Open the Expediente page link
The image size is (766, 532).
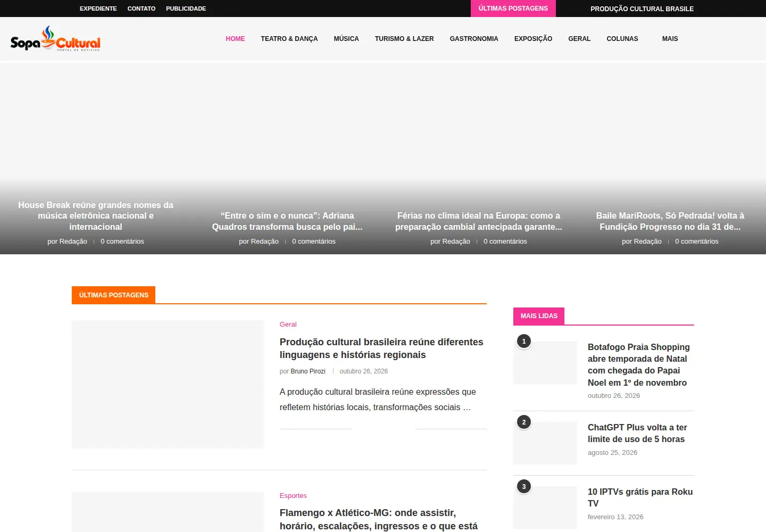98,9
